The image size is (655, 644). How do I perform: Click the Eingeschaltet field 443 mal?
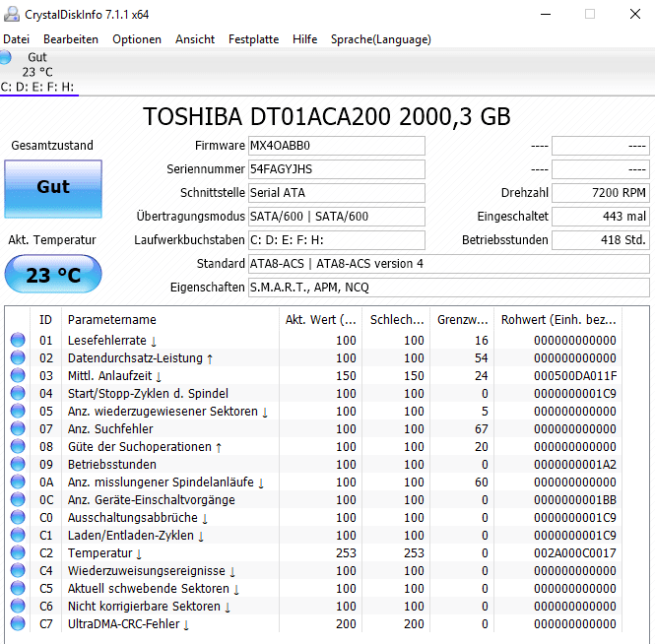point(601,217)
